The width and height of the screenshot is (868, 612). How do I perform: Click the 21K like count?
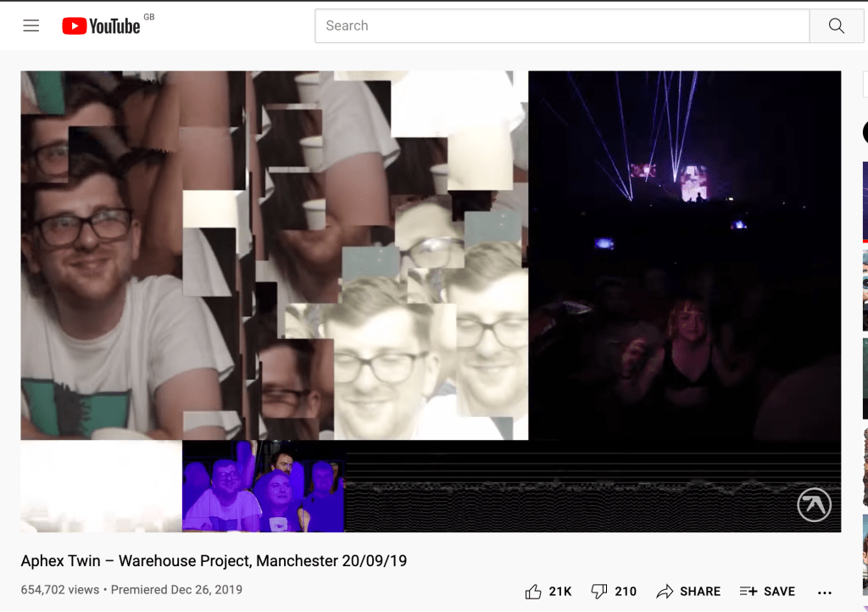tap(560, 591)
